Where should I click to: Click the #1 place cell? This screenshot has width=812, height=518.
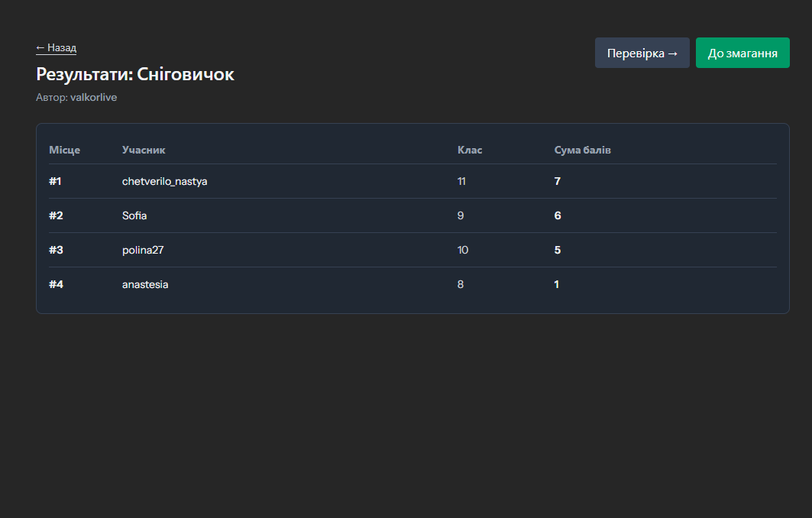click(55, 181)
